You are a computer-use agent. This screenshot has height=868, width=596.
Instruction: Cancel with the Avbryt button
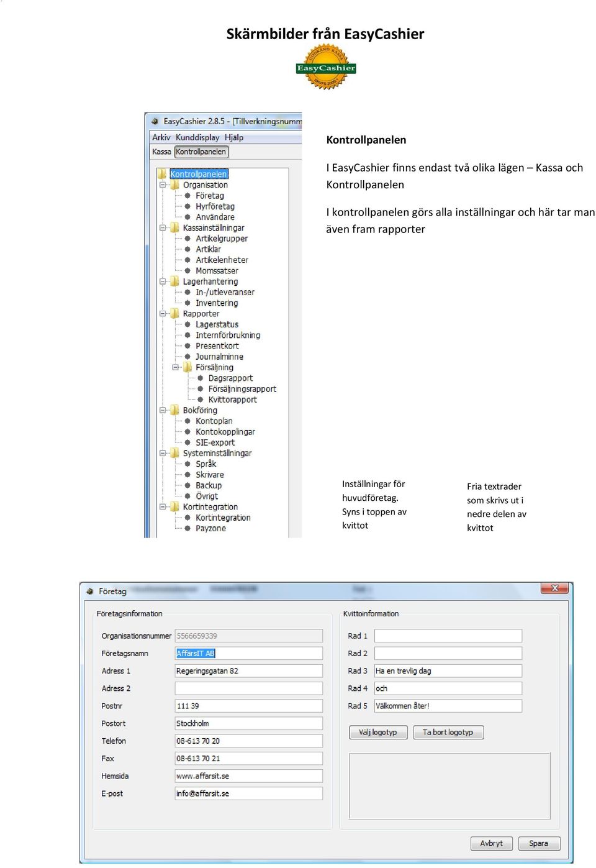(x=492, y=843)
